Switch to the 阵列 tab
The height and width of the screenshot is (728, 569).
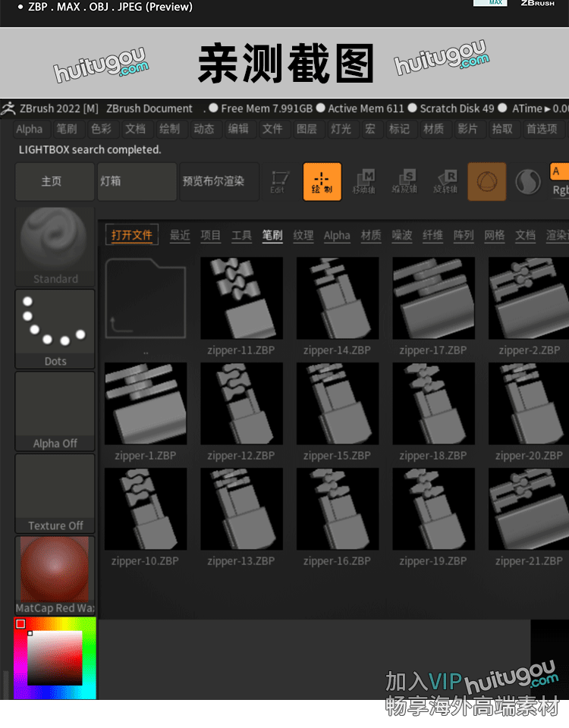point(464,235)
